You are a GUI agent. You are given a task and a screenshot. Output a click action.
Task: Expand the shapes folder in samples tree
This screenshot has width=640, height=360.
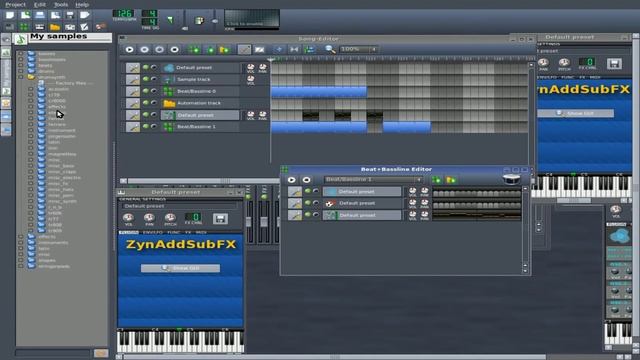point(21,260)
